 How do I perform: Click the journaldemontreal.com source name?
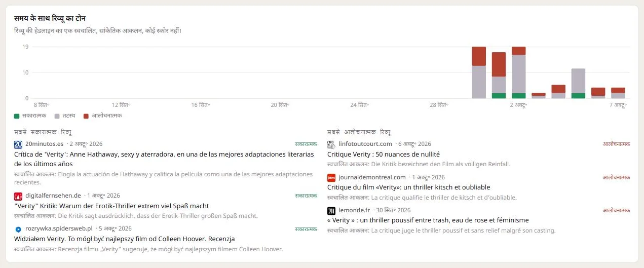pyautogui.click(x=372, y=177)
